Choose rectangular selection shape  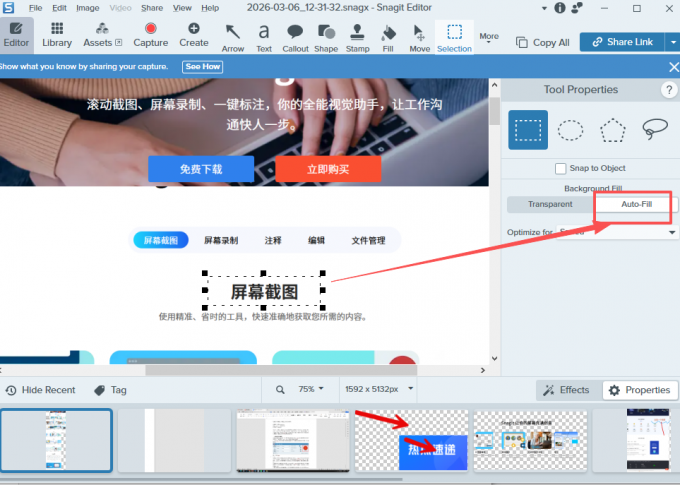tap(528, 130)
